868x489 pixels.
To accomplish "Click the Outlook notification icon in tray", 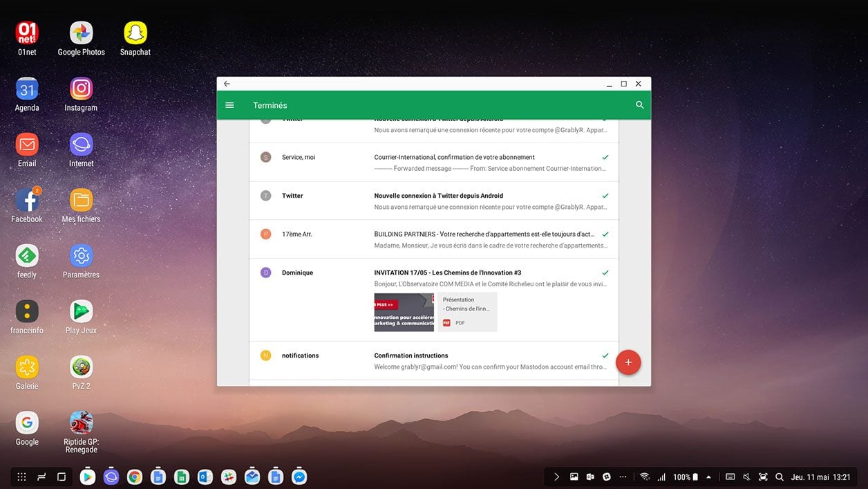I will pyautogui.click(x=590, y=477).
